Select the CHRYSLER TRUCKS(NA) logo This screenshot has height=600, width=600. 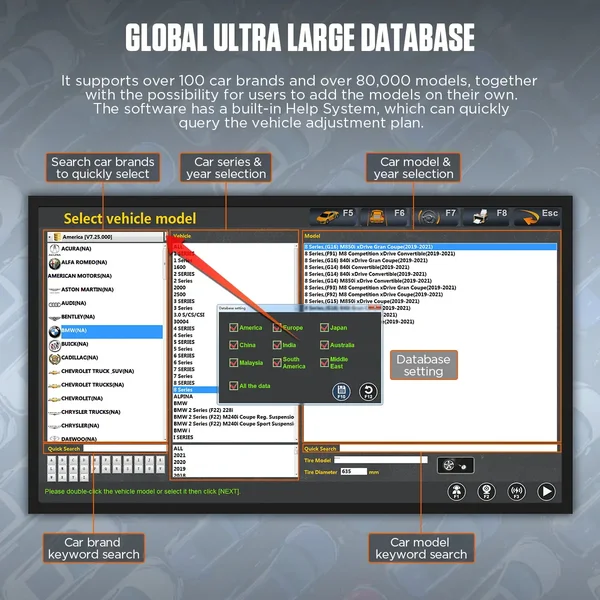point(54,413)
